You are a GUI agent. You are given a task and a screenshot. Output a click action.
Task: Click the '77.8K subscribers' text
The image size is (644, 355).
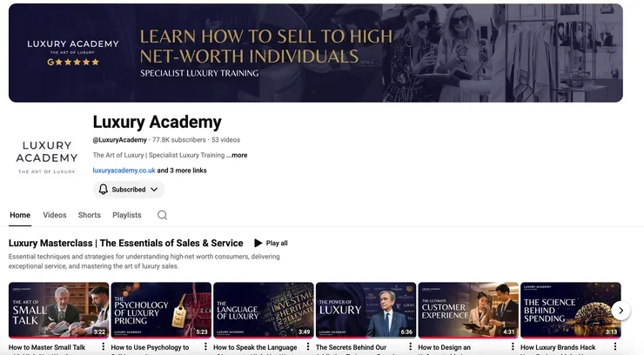click(x=179, y=140)
